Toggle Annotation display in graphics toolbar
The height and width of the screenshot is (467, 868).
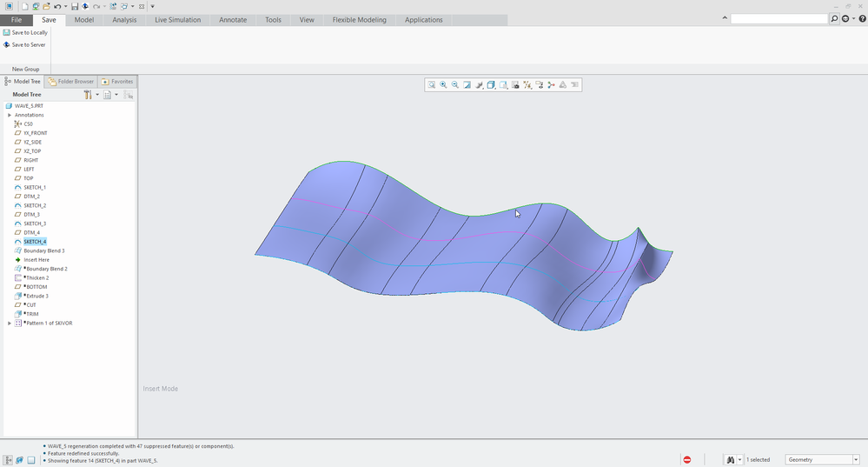[540, 85]
